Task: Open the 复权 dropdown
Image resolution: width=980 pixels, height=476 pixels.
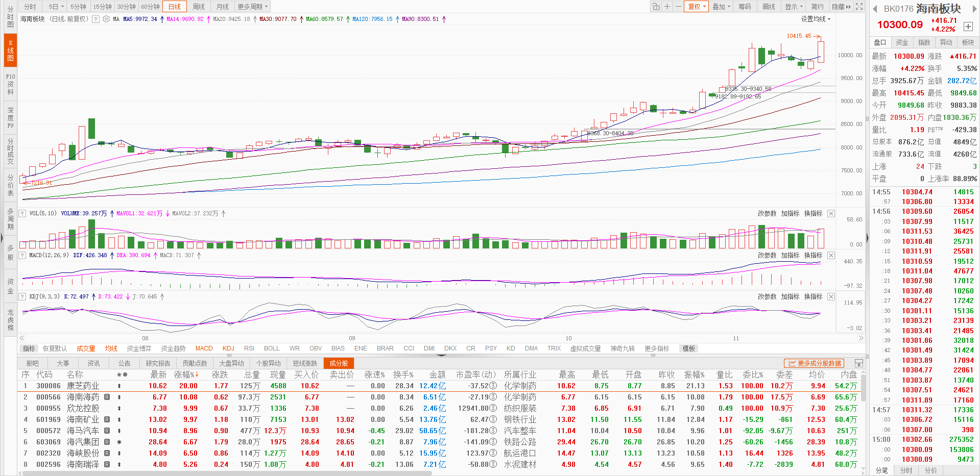Action: coord(697,7)
